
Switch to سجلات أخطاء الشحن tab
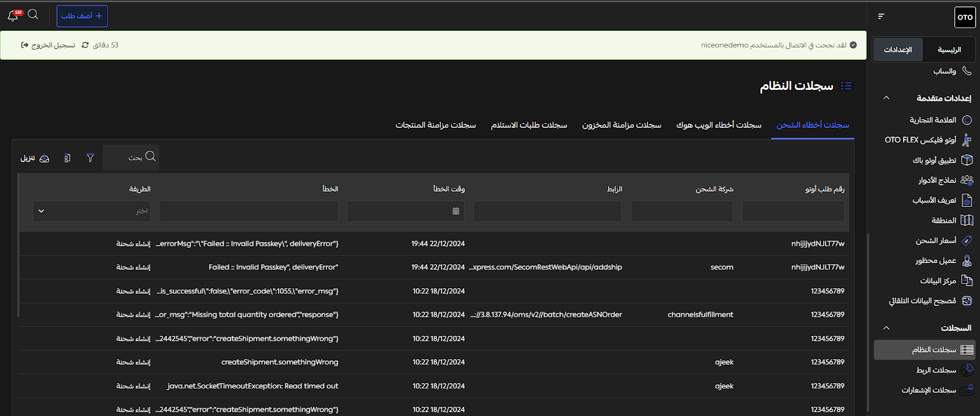pyautogui.click(x=813, y=125)
